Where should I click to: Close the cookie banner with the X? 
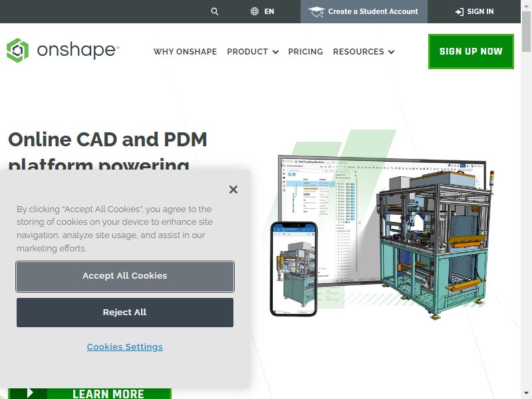point(233,190)
